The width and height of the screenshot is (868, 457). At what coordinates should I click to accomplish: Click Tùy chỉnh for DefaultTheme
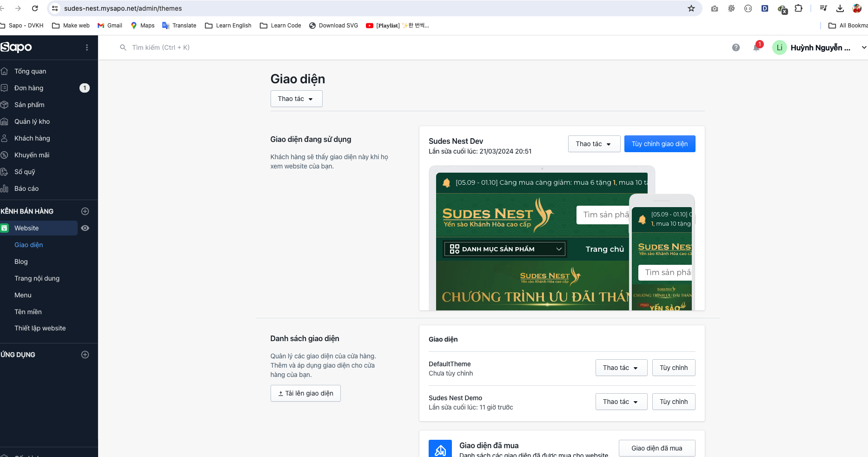coord(674,368)
